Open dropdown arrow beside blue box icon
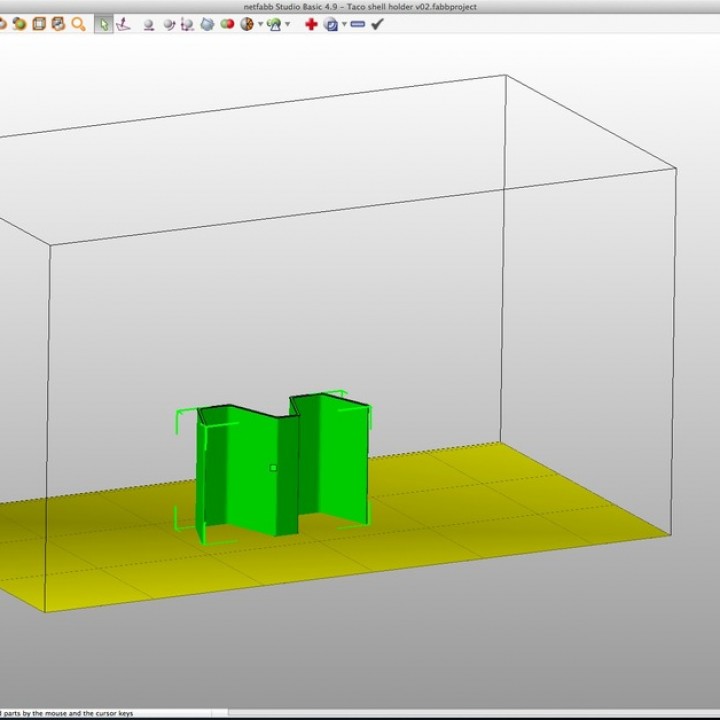This screenshot has height=720, width=720. click(x=344, y=25)
